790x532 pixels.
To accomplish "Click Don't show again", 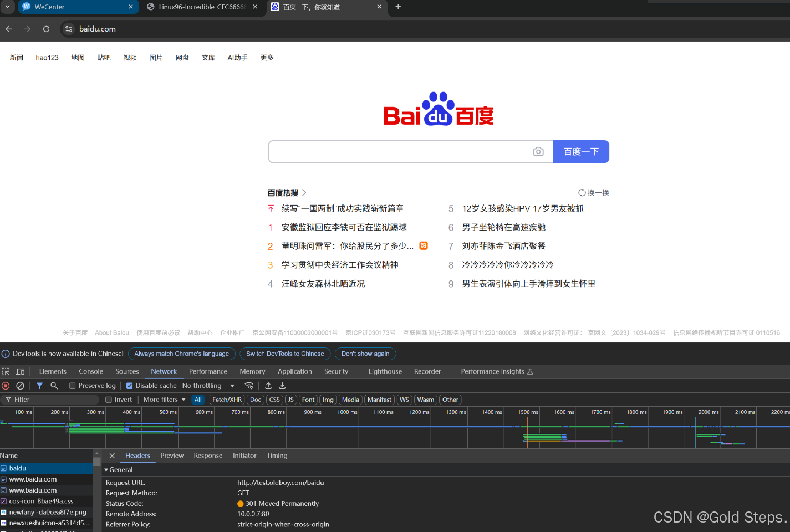I will coord(365,354).
